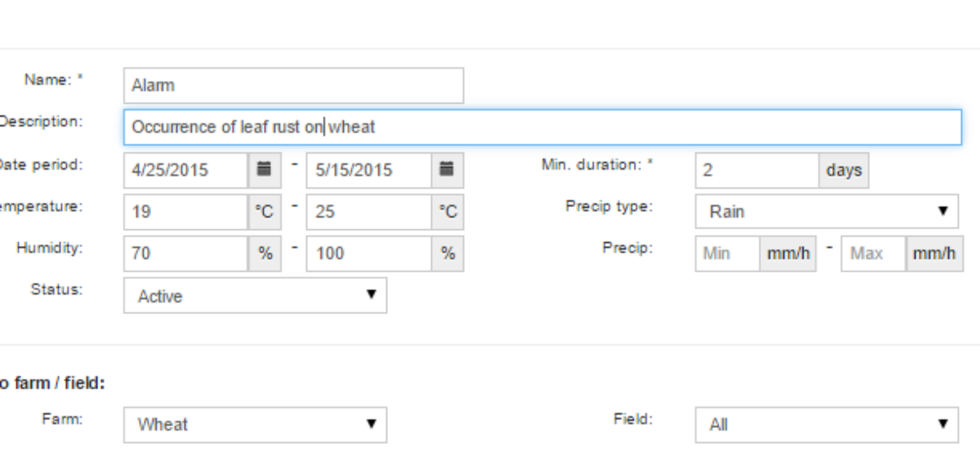Click the Precip Min input field
Image resolution: width=980 pixels, height=461 pixels.
[x=728, y=254]
